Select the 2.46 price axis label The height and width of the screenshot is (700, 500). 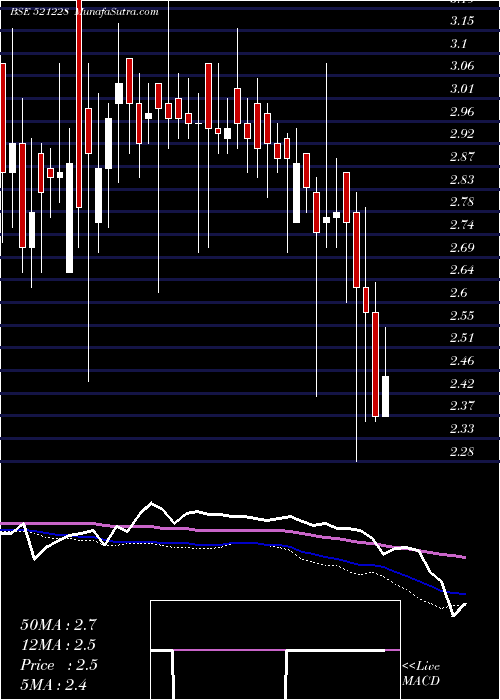(462, 361)
